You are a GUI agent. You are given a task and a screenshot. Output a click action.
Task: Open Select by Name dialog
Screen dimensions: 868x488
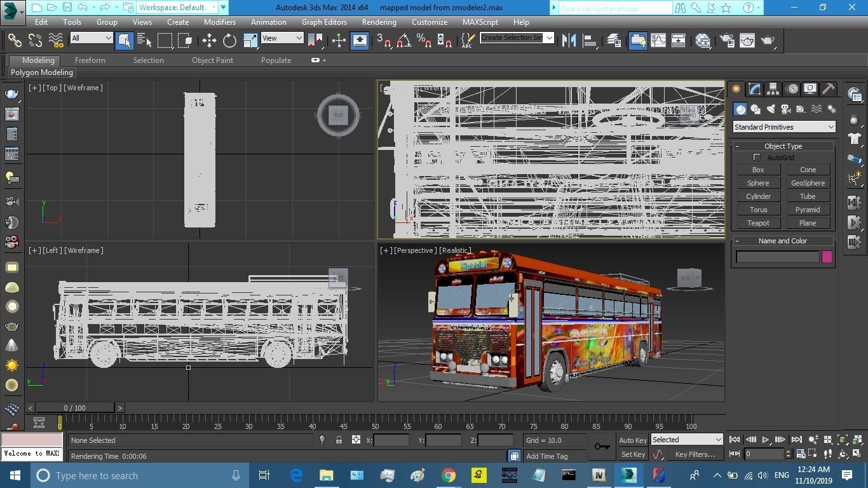(144, 41)
